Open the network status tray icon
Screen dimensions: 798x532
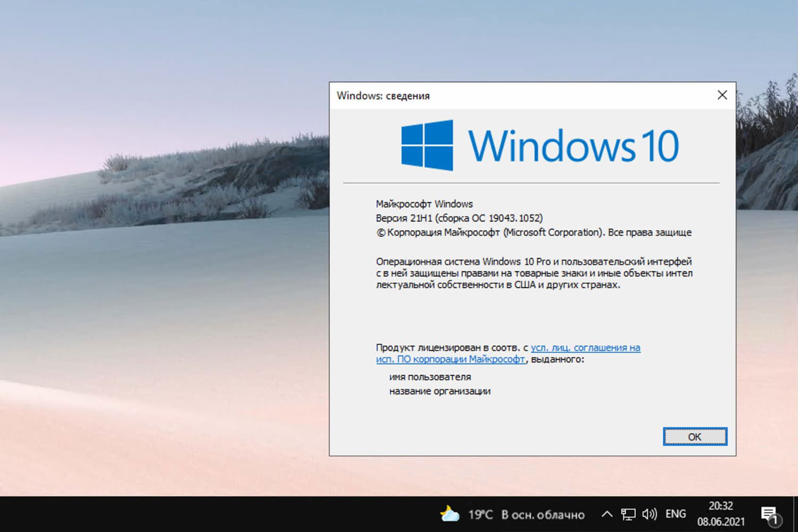628,514
